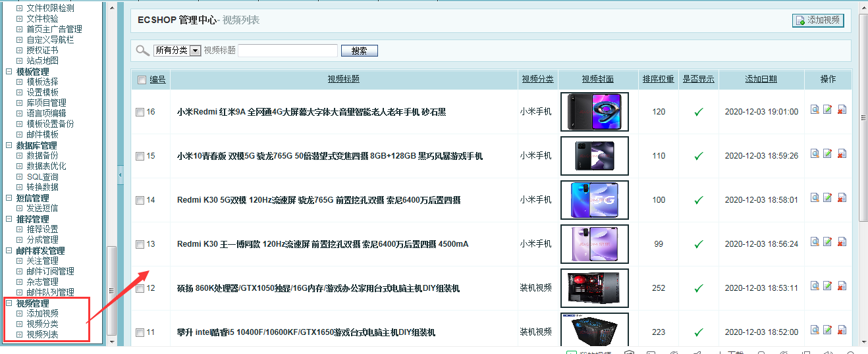This screenshot has height=354, width=868.
Task: Click the 添加视频 button at top right
Action: pyautogui.click(x=817, y=20)
